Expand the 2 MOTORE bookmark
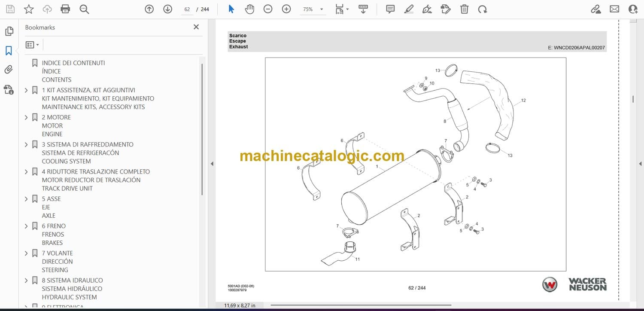This screenshot has width=644, height=311. tap(26, 117)
